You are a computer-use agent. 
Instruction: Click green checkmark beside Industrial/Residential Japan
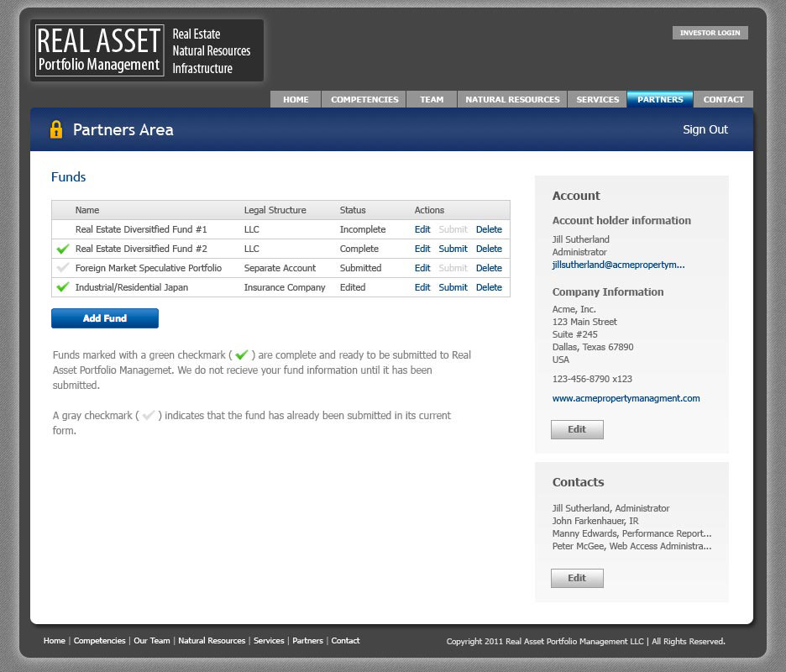tap(62, 287)
